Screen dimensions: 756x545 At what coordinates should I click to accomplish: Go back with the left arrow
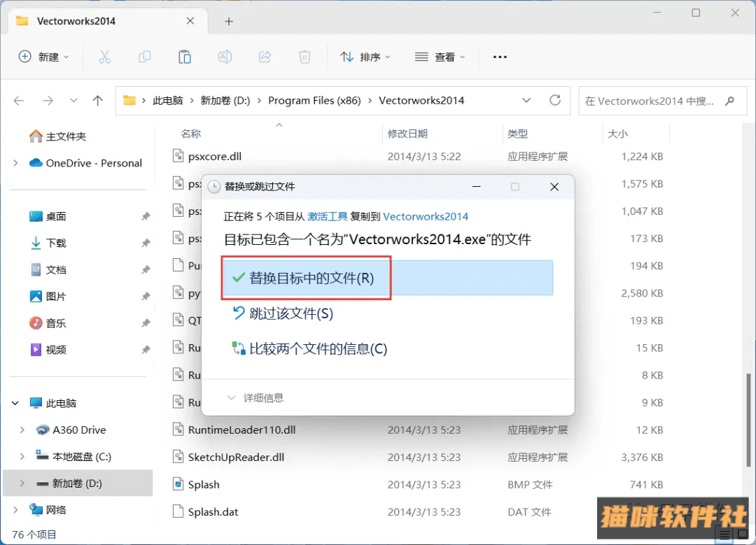coord(19,100)
